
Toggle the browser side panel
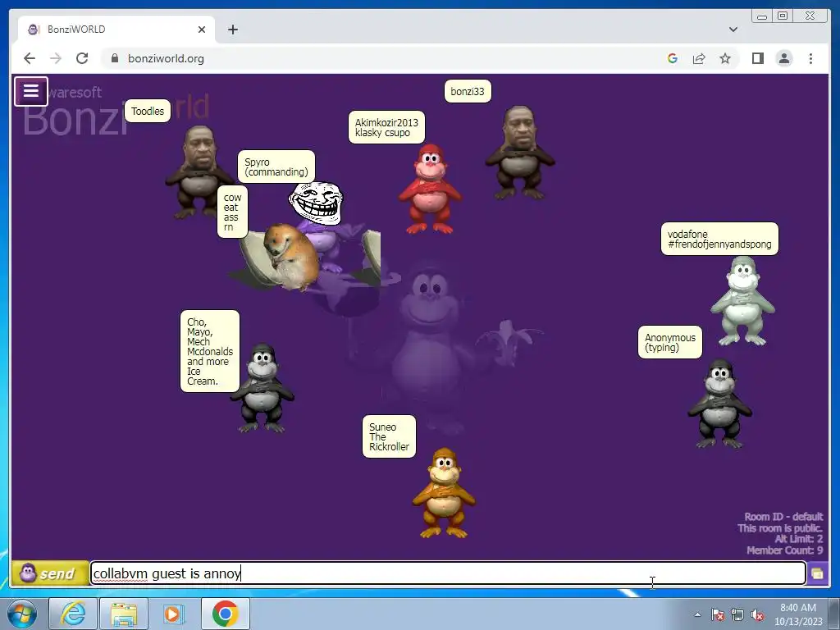click(x=757, y=58)
